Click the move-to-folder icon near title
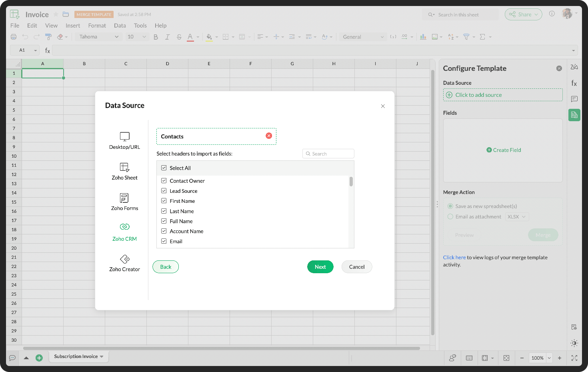Screen dimensions: 588x372 tap(66, 14)
